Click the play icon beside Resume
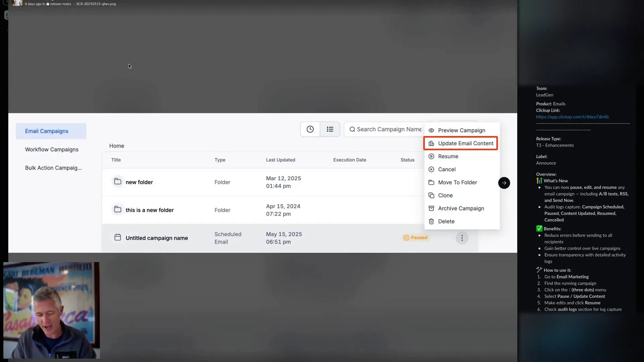 [431, 157]
